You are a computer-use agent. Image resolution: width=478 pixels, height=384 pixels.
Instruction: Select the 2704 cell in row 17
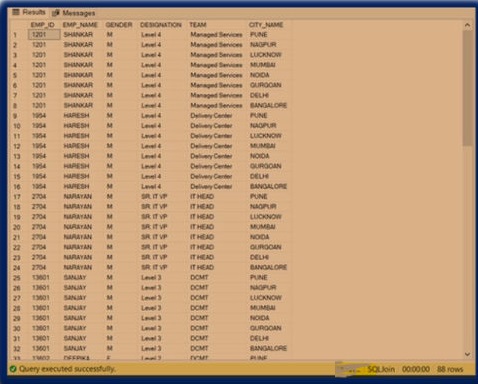pyautogui.click(x=39, y=197)
